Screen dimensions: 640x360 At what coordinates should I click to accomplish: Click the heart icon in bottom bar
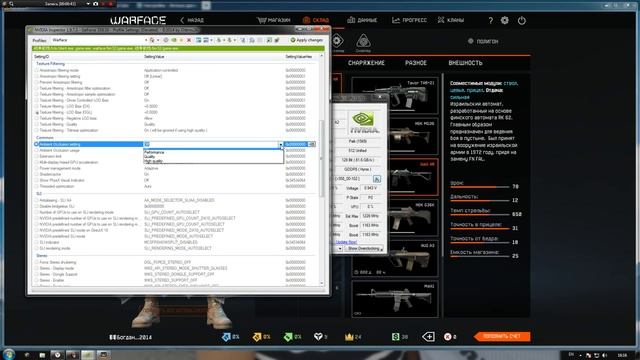[x=318, y=337]
